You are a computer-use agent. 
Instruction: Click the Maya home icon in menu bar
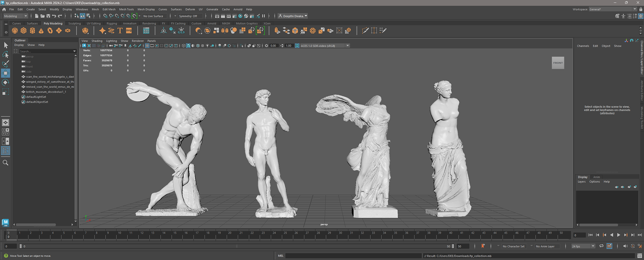4,9
